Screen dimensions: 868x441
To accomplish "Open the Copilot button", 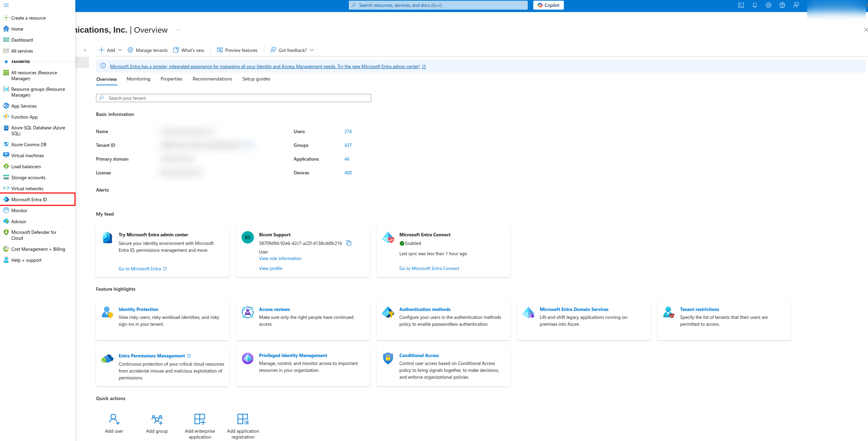I will pyautogui.click(x=548, y=5).
